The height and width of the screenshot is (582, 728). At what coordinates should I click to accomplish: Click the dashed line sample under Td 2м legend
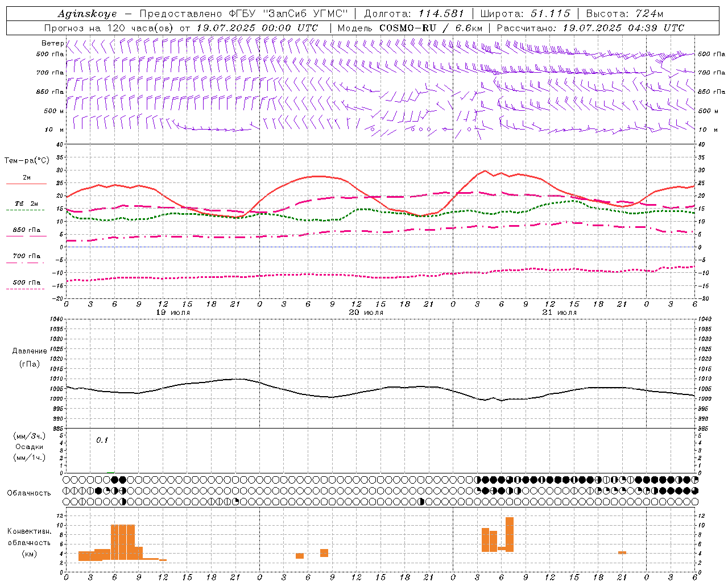pyautogui.click(x=26, y=210)
